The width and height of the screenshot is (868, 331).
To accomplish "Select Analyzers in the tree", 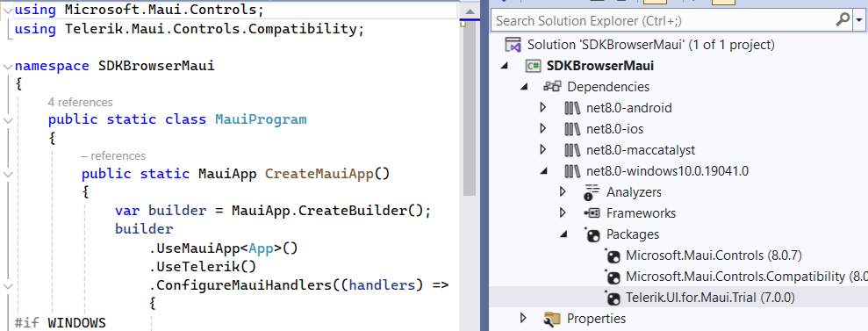I will (634, 192).
